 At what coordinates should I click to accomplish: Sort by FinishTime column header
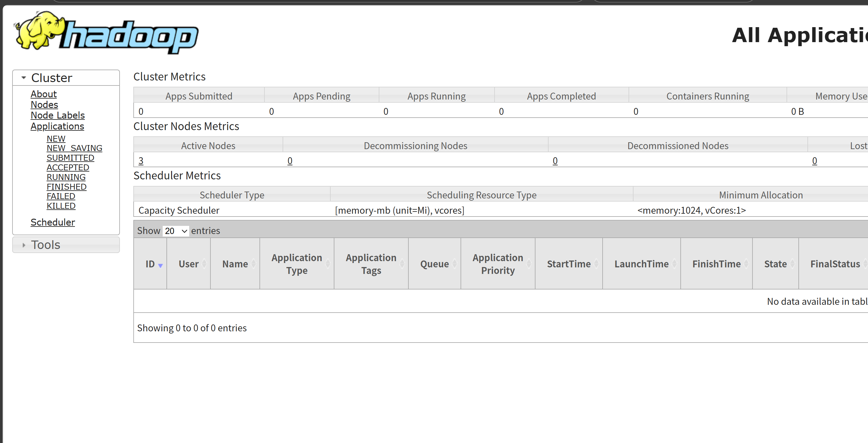pos(716,264)
